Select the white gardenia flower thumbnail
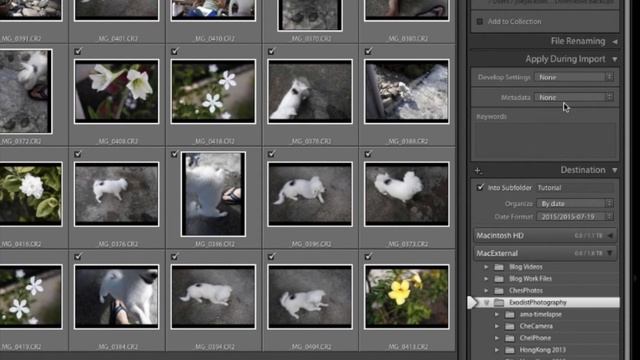The width and height of the screenshot is (640, 360). pos(30,194)
